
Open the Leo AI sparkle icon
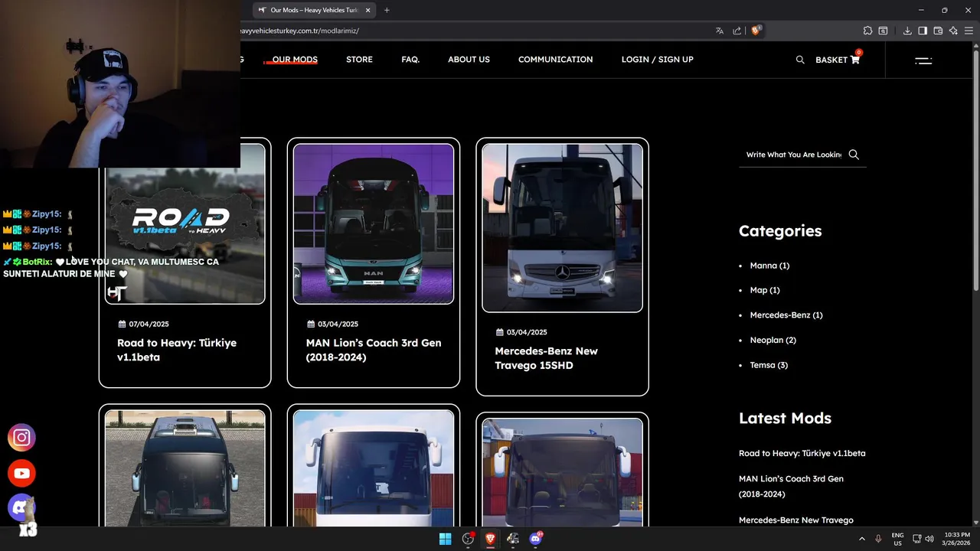[x=953, y=31]
